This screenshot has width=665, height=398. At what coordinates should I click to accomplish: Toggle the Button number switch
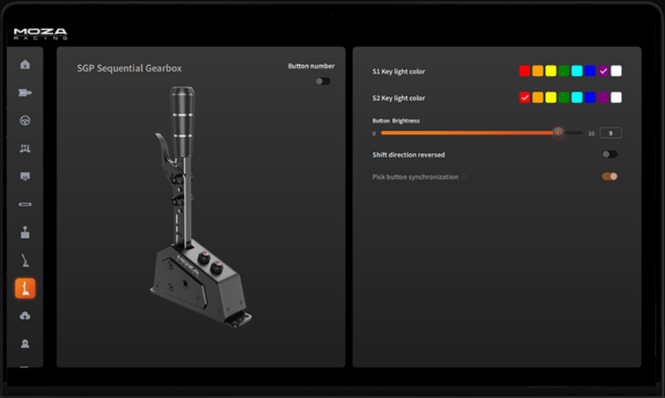(x=323, y=81)
